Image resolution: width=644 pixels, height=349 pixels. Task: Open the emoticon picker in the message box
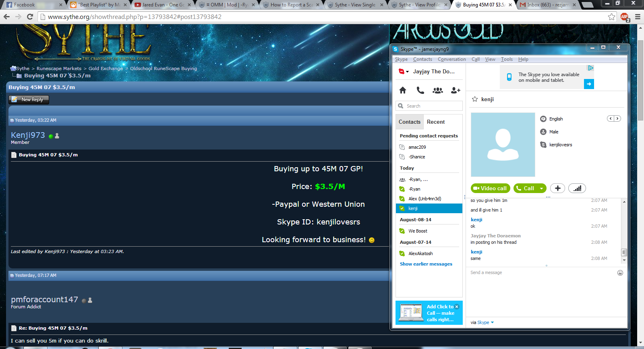click(x=620, y=273)
